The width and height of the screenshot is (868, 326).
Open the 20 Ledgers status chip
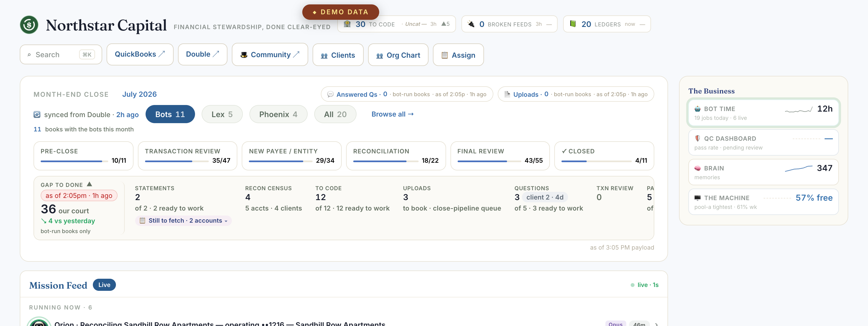point(607,24)
